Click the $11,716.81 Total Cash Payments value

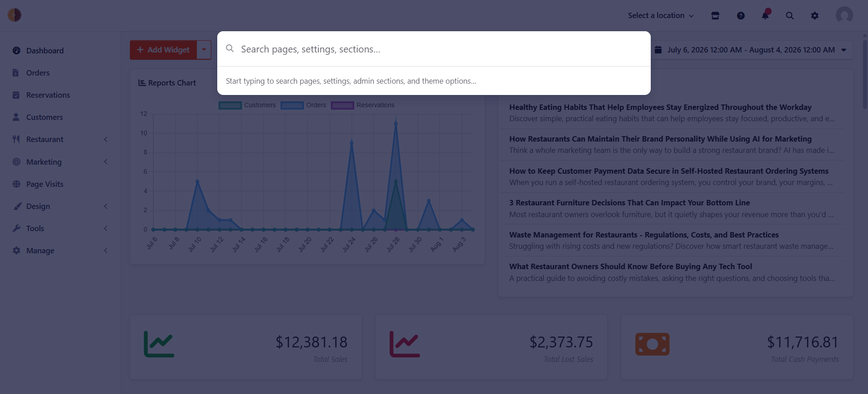pyautogui.click(x=803, y=342)
